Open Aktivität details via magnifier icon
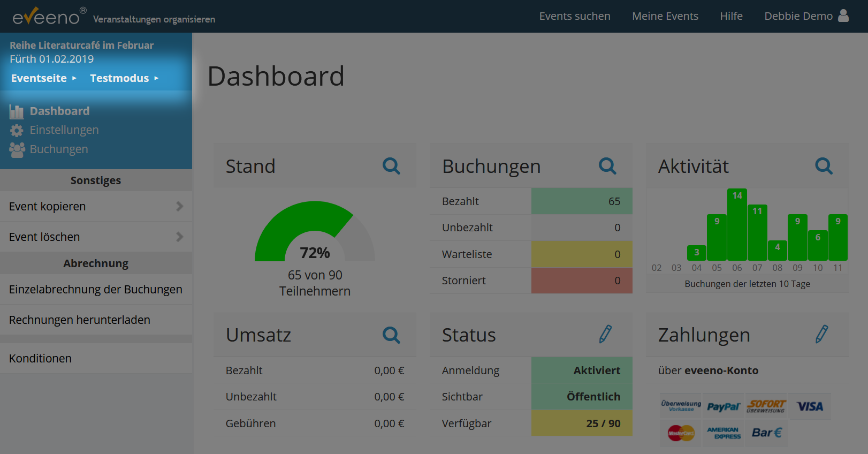 [824, 166]
